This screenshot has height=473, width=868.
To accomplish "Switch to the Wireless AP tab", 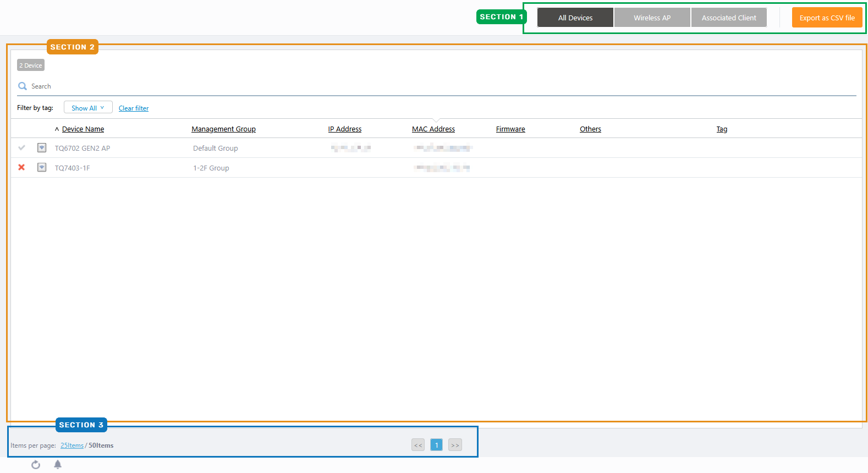I will 652,18.
